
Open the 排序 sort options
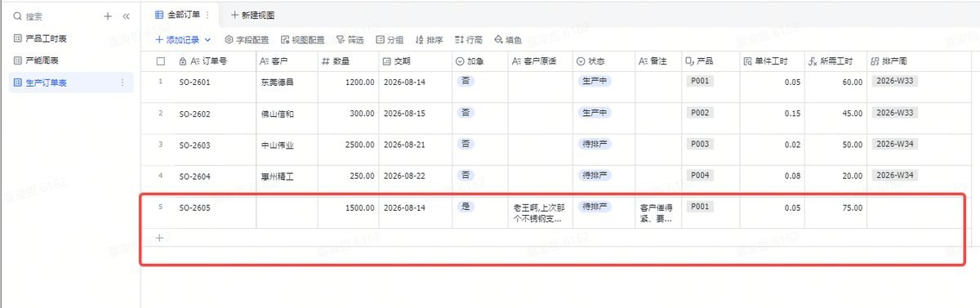tap(429, 39)
